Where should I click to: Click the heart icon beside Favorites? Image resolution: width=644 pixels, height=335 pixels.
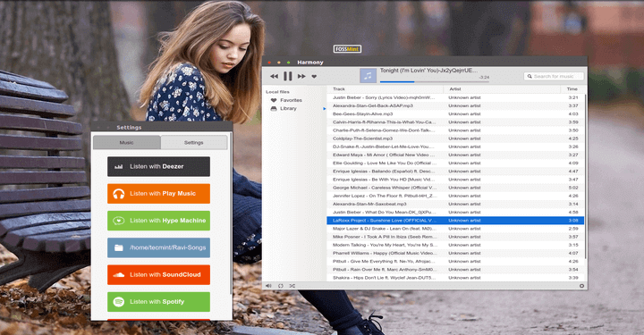tap(274, 100)
